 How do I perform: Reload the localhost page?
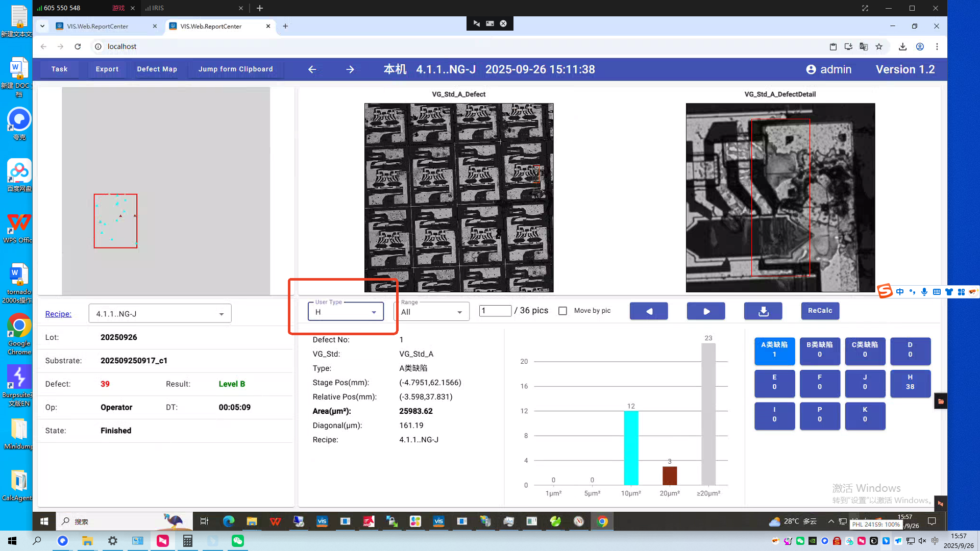coord(78,46)
